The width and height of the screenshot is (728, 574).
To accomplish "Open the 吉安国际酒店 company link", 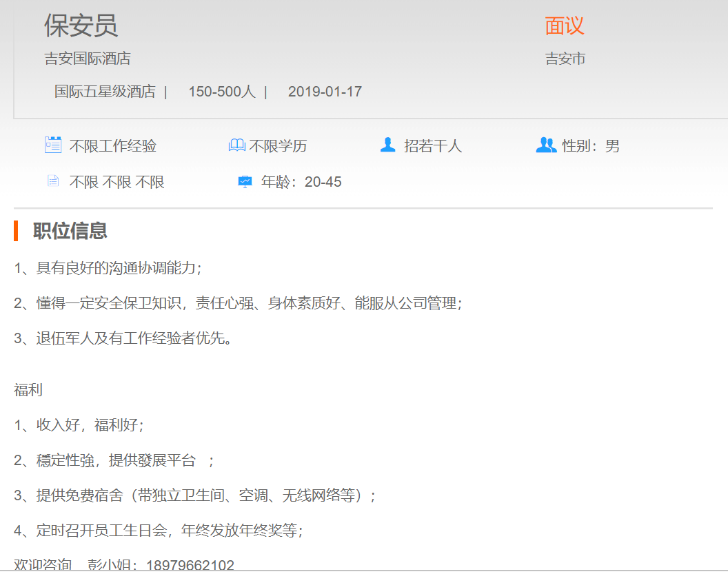I will click(x=88, y=59).
